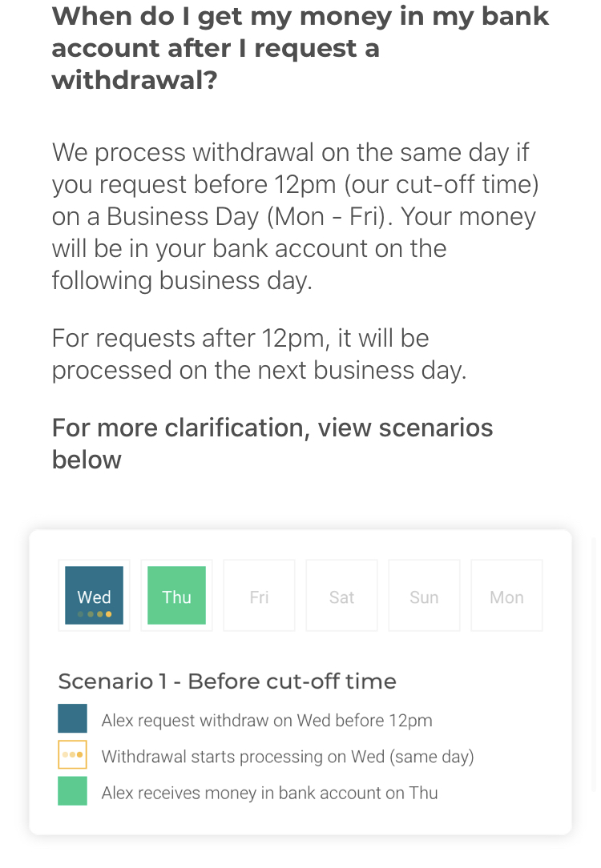Viewport: 601px width, 868px height.
Task: Click the Scenario 1 heading
Action: tap(227, 681)
